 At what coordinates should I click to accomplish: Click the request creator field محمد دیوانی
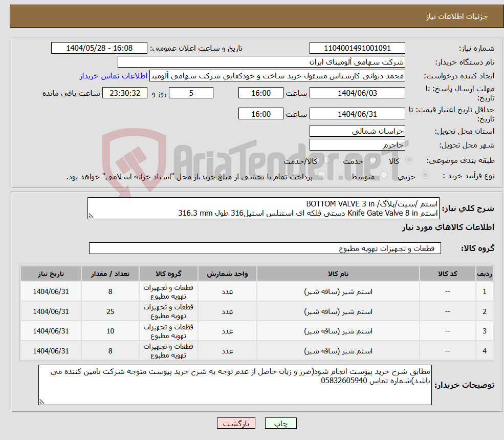point(277,76)
